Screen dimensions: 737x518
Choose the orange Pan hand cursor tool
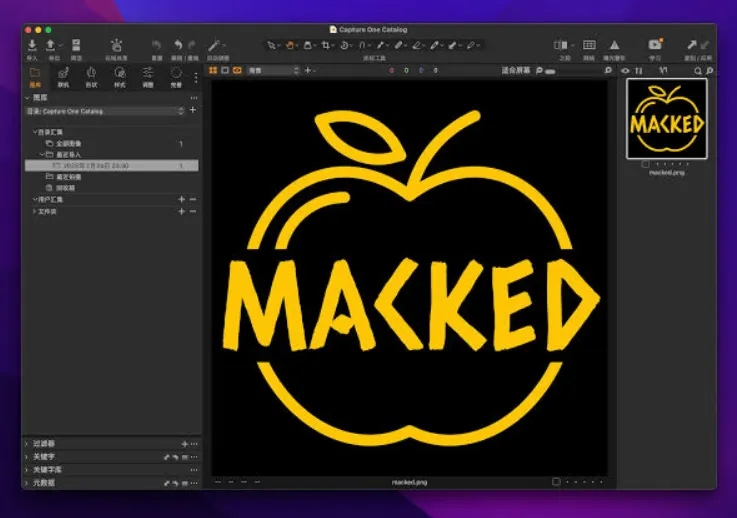tap(290, 46)
